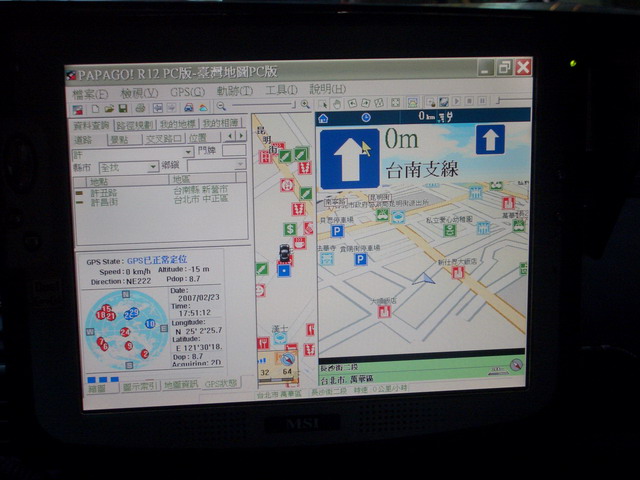This screenshot has width=640, height=480.
Task: Switch to the 地圖資訊 bottom tab
Action: click(x=181, y=384)
